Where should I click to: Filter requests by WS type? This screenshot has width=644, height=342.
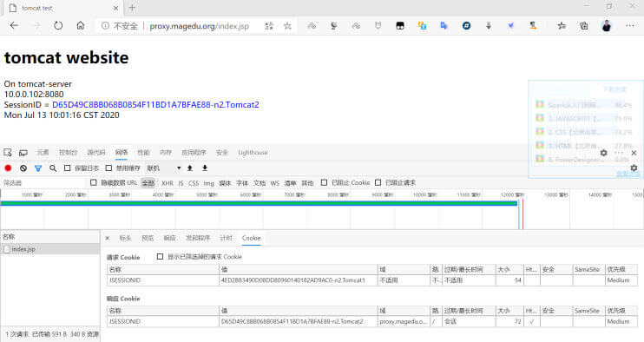tap(275, 183)
